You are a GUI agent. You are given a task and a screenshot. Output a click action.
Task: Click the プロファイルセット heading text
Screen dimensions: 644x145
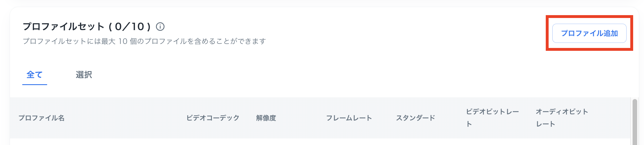[x=63, y=27]
